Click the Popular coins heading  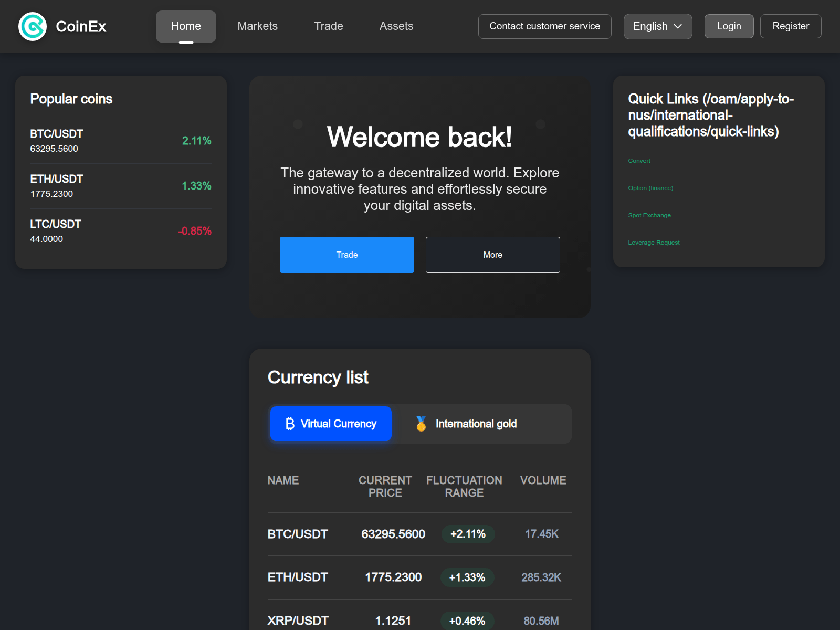71,99
